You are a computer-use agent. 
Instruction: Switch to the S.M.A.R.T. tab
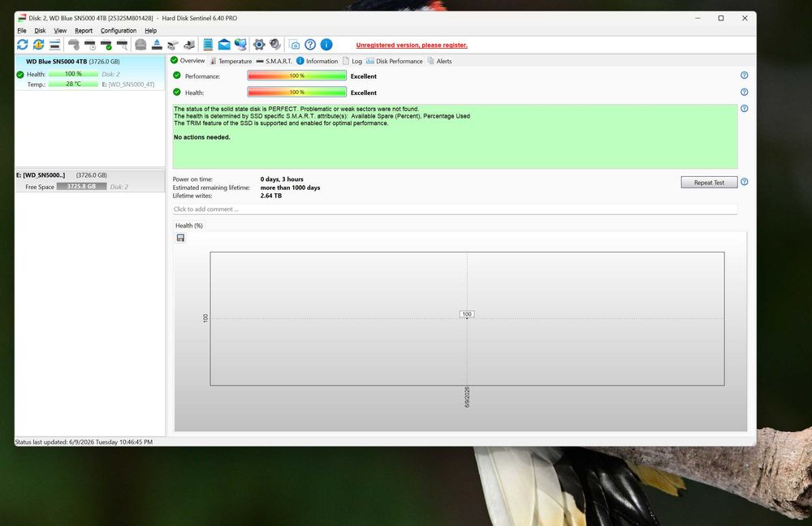click(274, 61)
